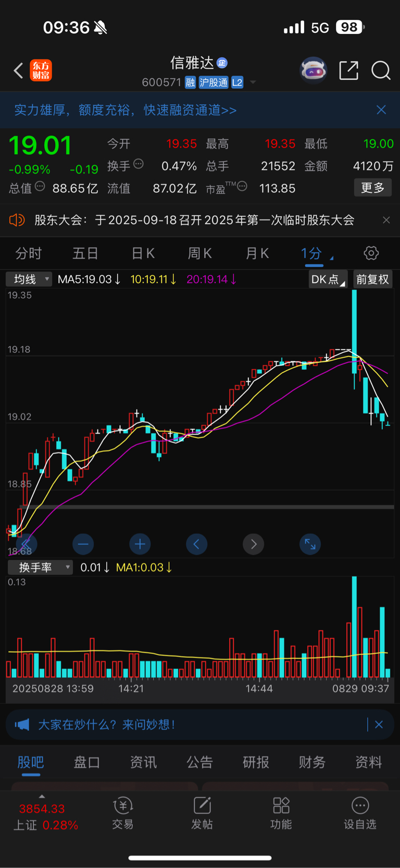Viewport: 400px width, 868px height.
Task: Tap the chart zoom out minus icon
Action: pos(83,544)
